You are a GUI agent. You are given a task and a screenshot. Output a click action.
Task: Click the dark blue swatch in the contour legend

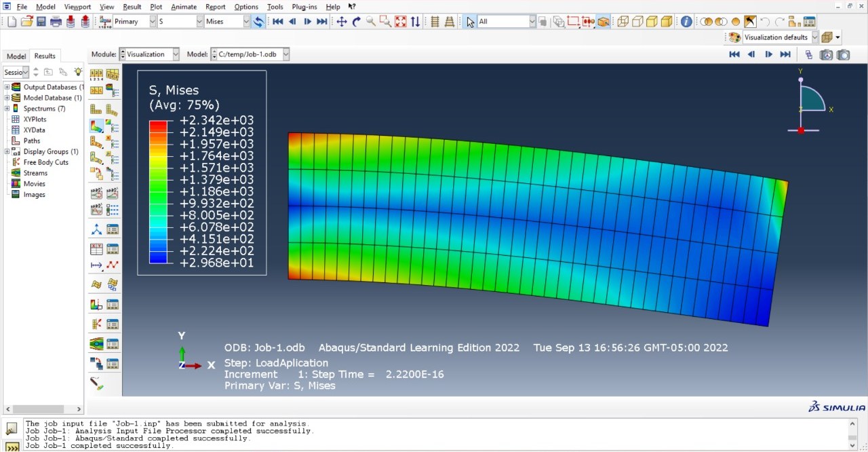coord(158,259)
